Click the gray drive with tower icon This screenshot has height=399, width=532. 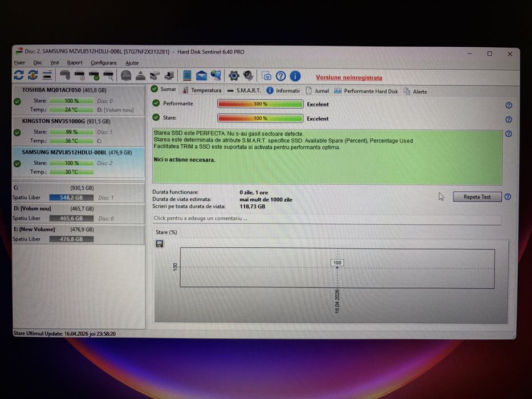[169, 75]
